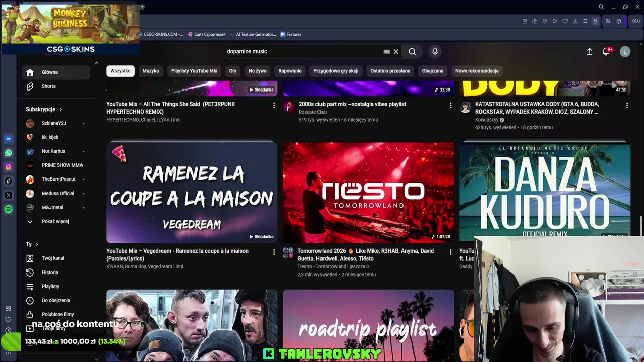This screenshot has width=644, height=362.
Task: Open Do obejrzenia watch later list
Action: tap(55, 301)
